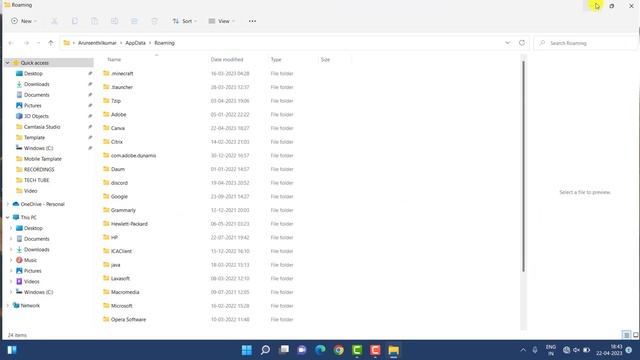Expand OneDrive - Personal
This screenshot has height=360, width=640.
[7, 204]
